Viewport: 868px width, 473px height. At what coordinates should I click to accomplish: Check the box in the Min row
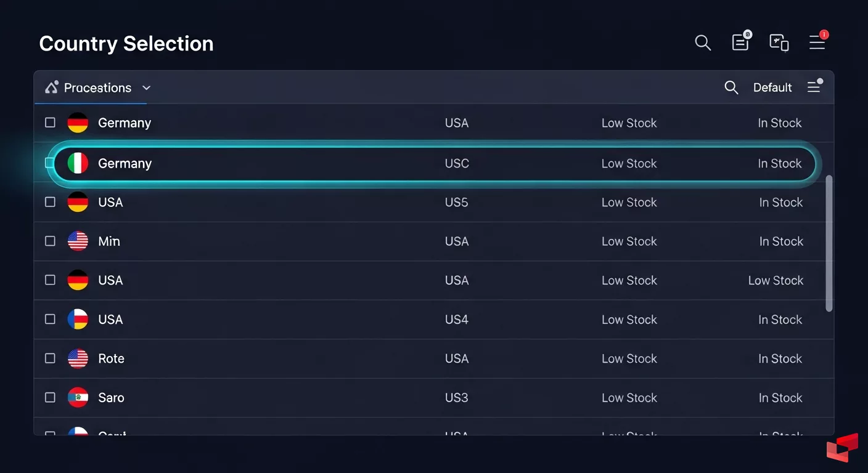51,241
